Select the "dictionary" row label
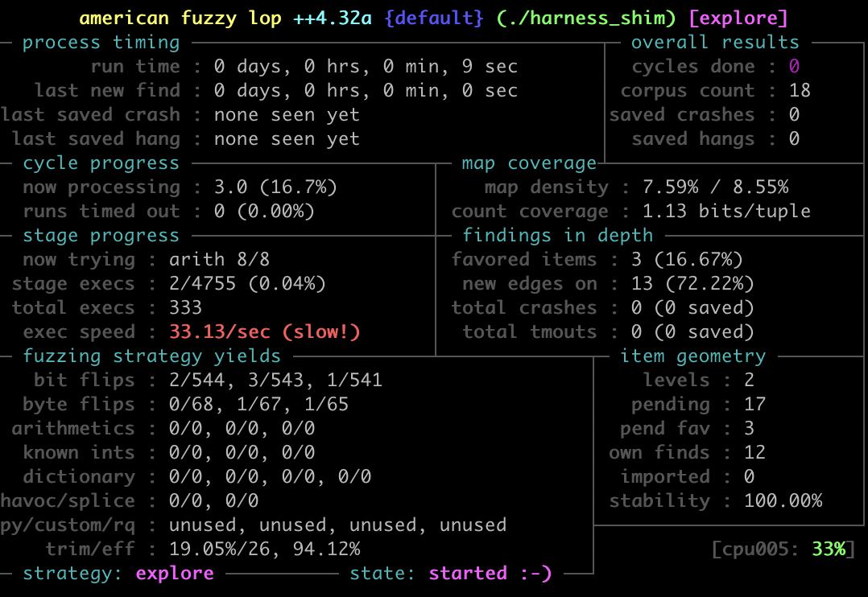868x597 pixels. point(79,477)
